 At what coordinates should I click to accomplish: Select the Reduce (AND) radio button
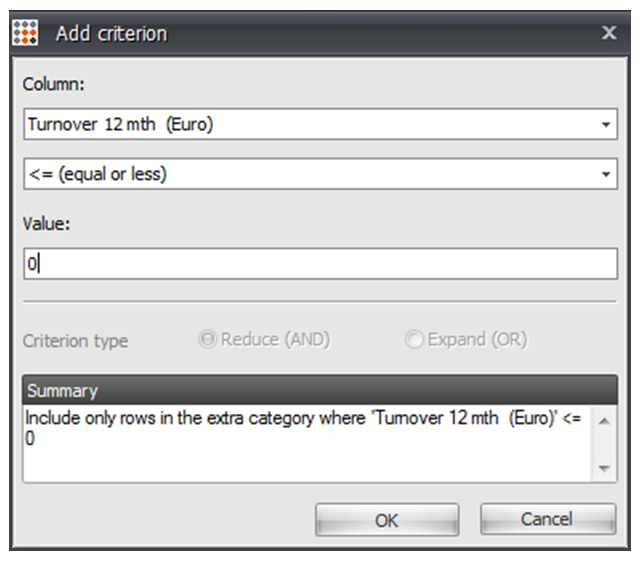point(207,339)
